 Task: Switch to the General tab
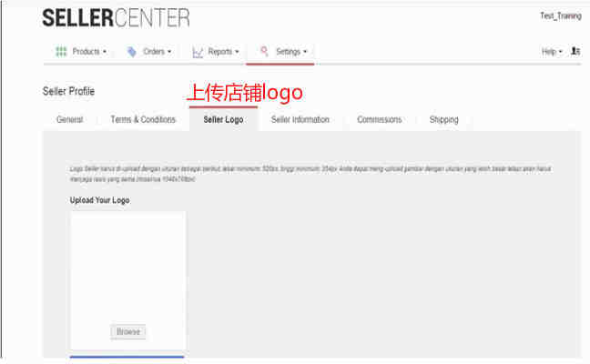[69, 119]
